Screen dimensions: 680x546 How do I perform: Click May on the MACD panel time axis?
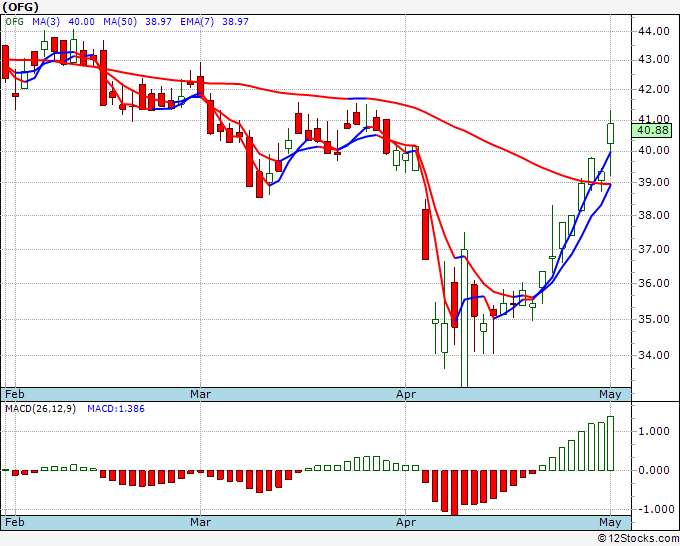pos(610,522)
